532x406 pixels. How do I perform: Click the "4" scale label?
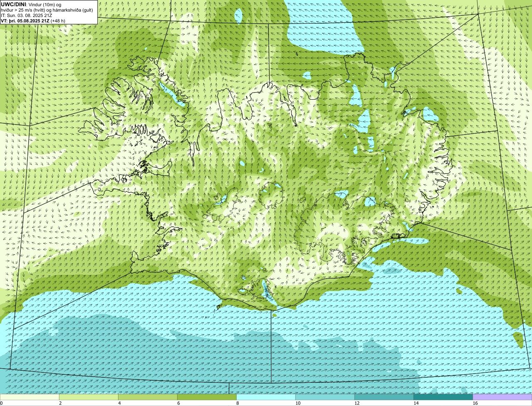point(119,403)
